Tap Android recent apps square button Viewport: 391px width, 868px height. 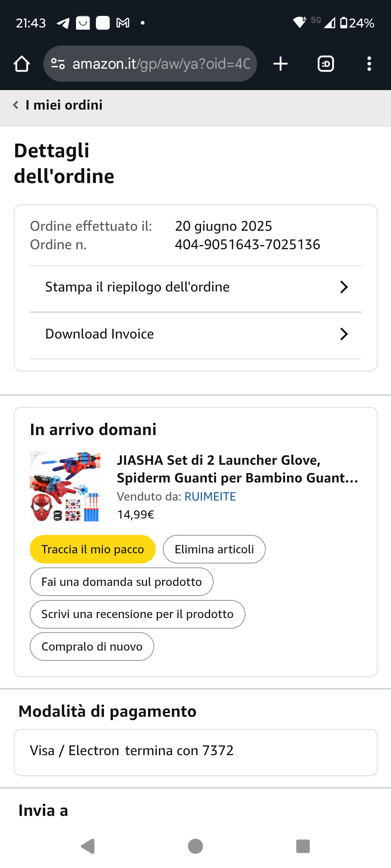[x=303, y=846]
